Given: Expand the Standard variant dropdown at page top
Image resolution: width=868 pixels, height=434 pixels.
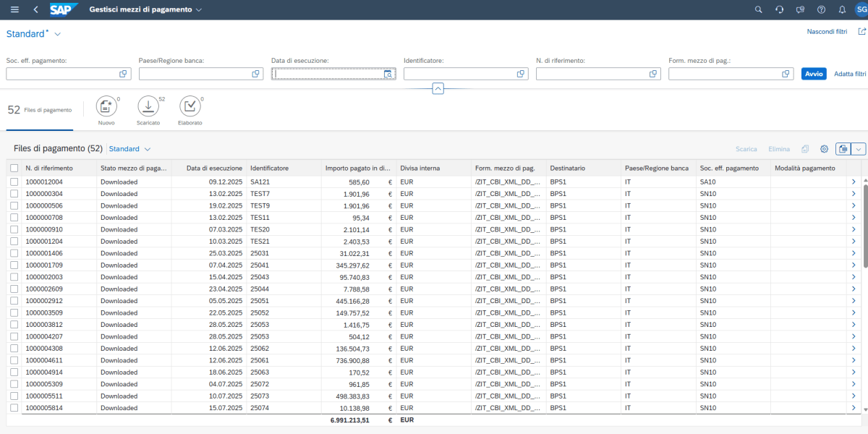Looking at the screenshot, I should 58,34.
